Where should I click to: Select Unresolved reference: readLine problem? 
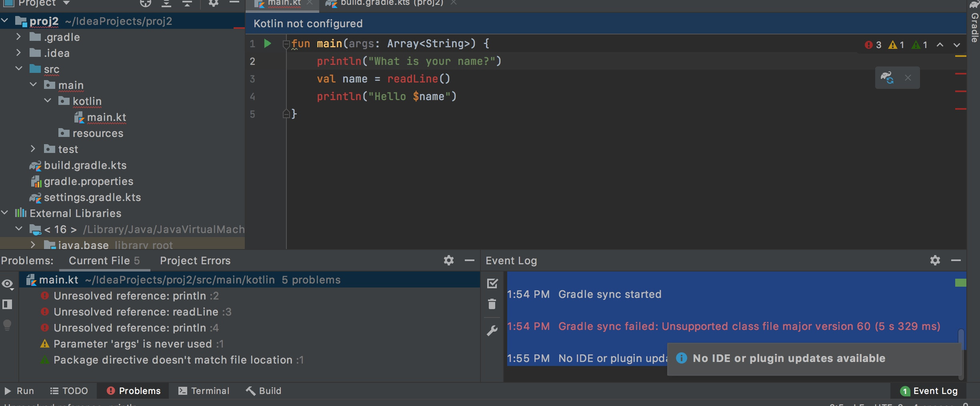pos(136,312)
